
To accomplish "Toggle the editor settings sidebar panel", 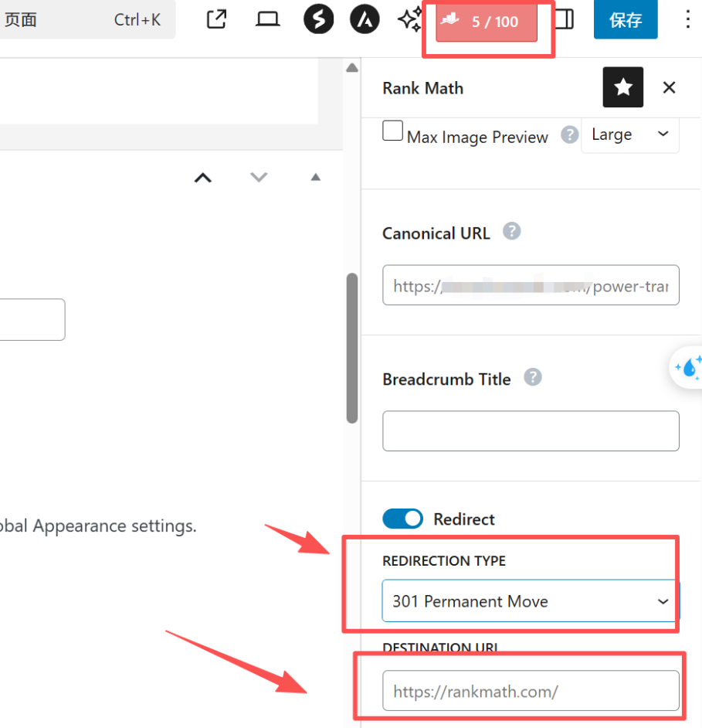I will (565, 19).
